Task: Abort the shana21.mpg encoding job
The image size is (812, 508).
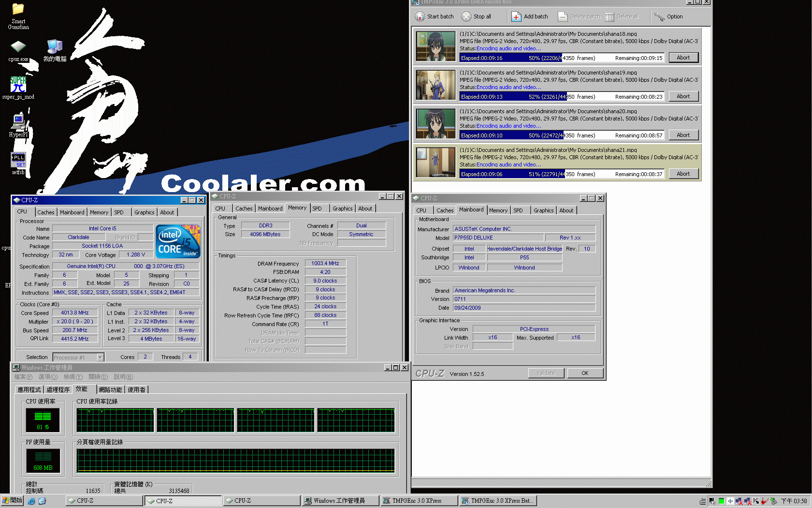Action: tap(683, 174)
